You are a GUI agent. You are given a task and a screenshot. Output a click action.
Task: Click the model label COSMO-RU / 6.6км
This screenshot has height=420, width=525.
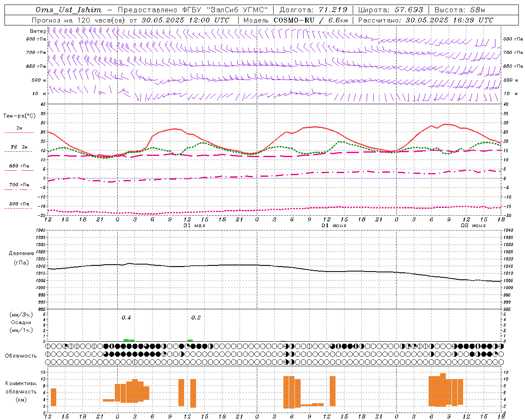click(x=310, y=20)
